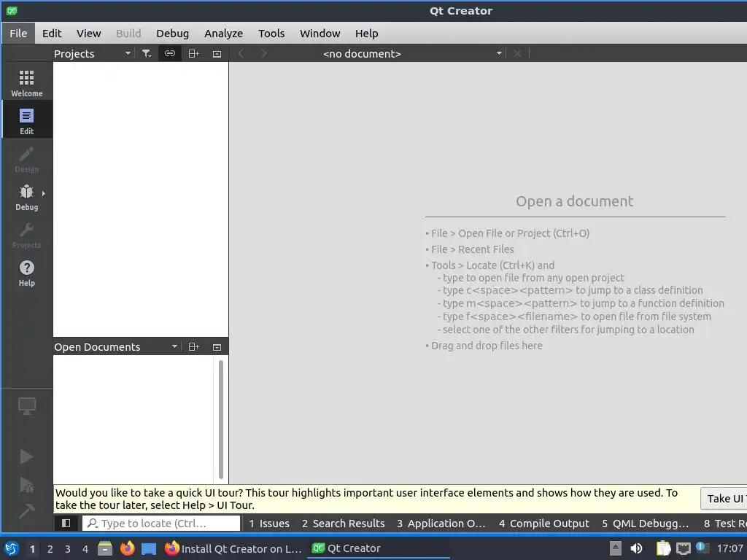Open the disabled Build menu
The width and height of the screenshot is (747, 560).
pyautogui.click(x=128, y=34)
